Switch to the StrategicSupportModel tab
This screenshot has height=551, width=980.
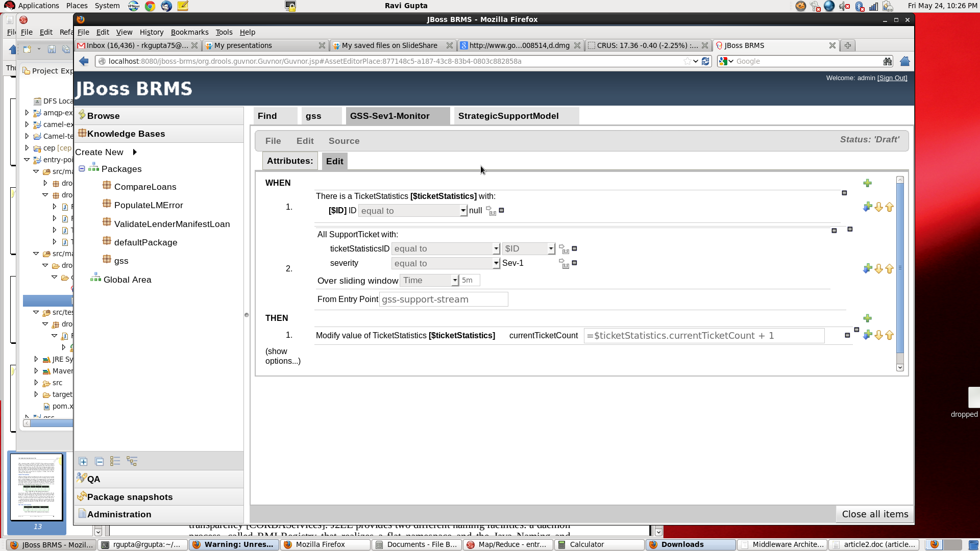pyautogui.click(x=508, y=116)
